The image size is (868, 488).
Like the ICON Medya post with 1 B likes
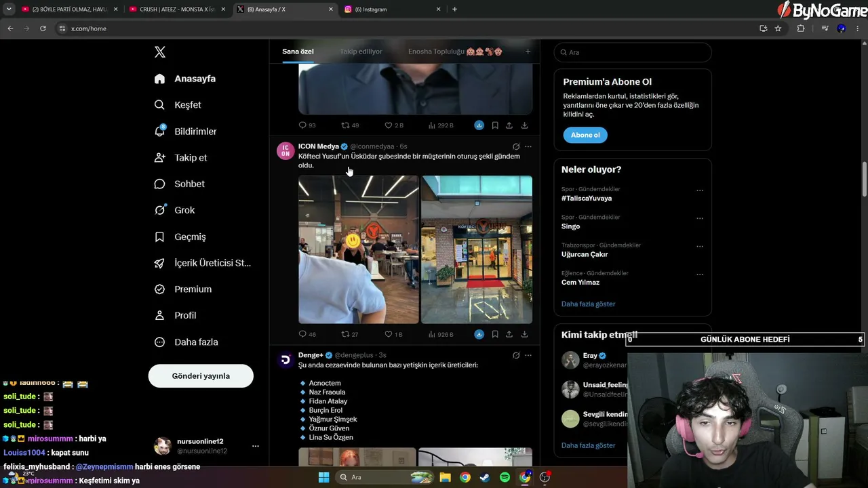pyautogui.click(x=389, y=334)
